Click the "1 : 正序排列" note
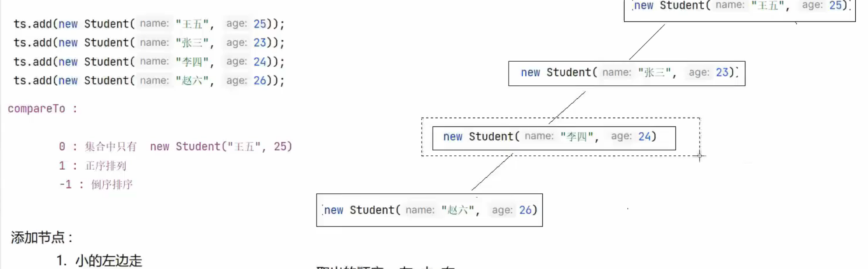This screenshot has height=269, width=868. click(x=92, y=166)
